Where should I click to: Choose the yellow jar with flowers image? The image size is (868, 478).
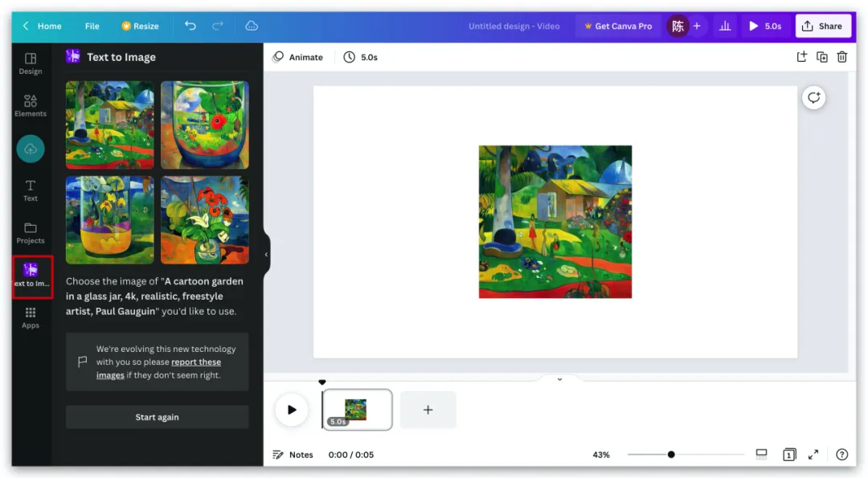tap(109, 219)
